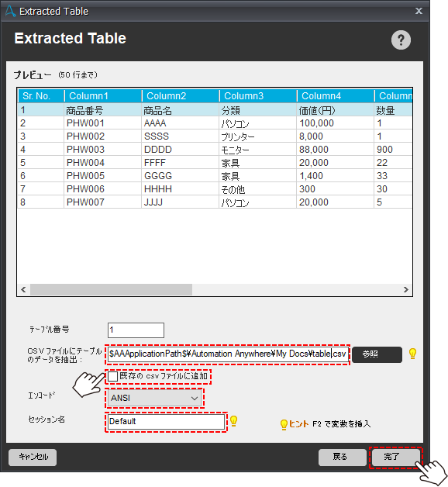Image resolution: width=448 pixels, height=487 pixels.
Task: Click the ヒント lightbulb icon at the bottom
Action: (284, 424)
